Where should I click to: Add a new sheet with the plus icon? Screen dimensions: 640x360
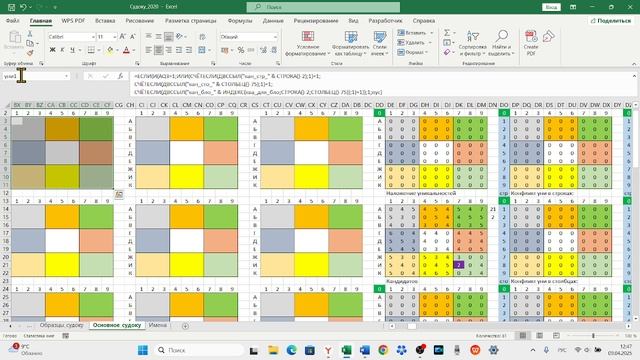(185, 326)
